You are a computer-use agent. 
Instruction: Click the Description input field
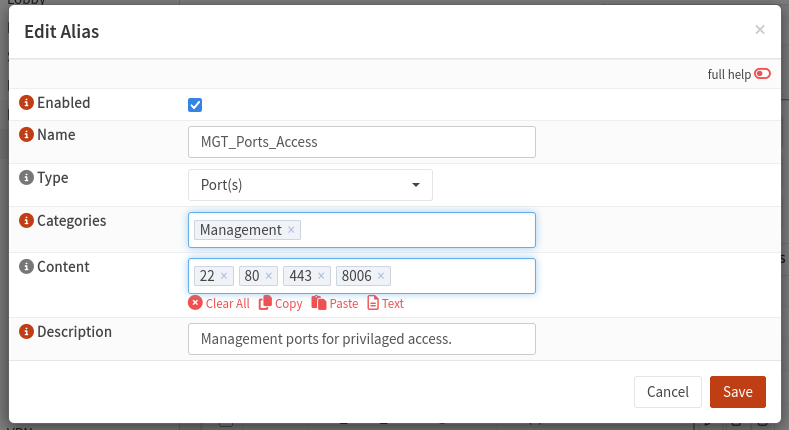[362, 339]
